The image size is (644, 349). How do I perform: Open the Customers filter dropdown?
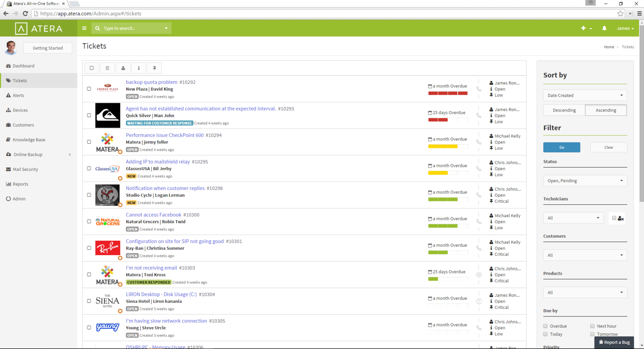(585, 255)
